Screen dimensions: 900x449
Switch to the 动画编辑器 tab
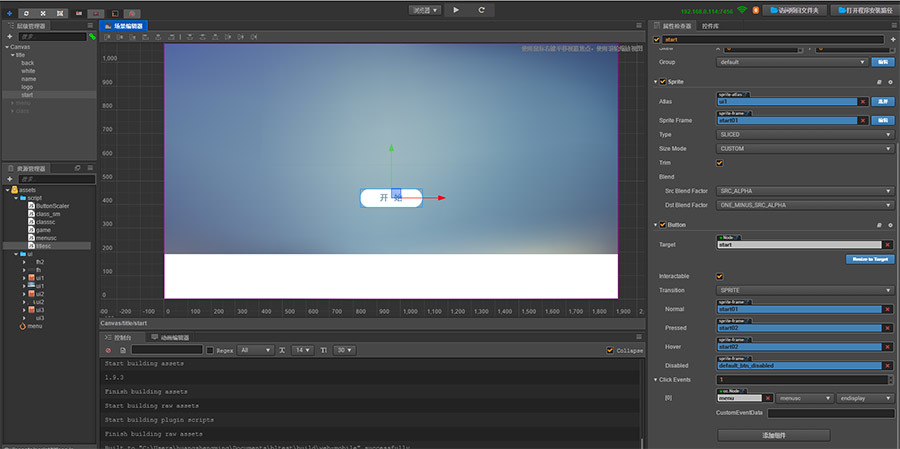click(x=170, y=338)
